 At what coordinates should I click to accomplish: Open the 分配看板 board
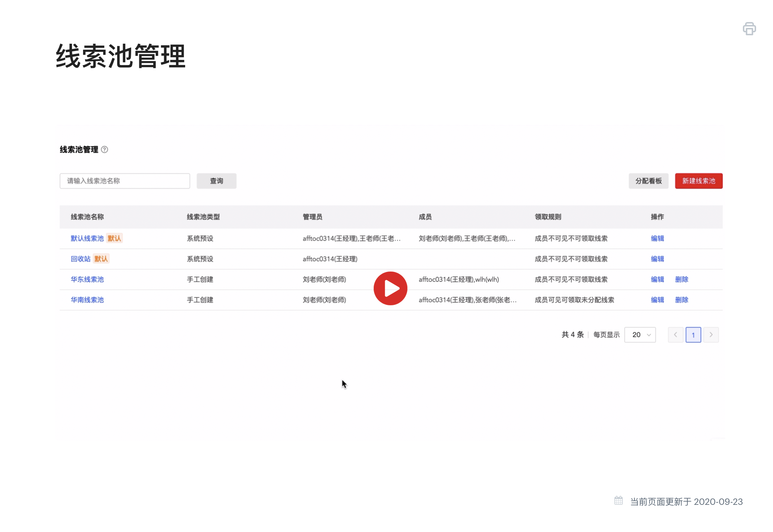coord(648,181)
